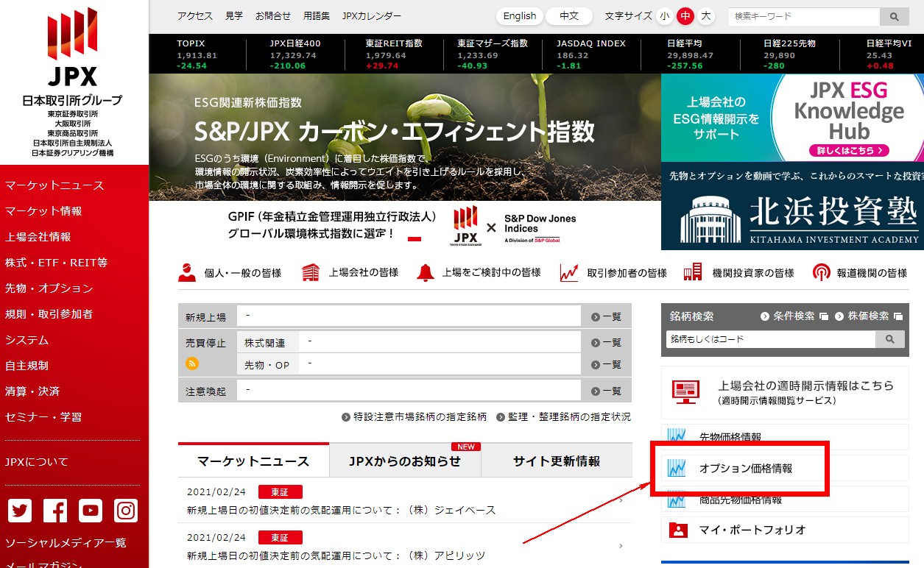Click the 個人・一般の皆様 person icon
The image size is (924, 568).
click(187, 272)
